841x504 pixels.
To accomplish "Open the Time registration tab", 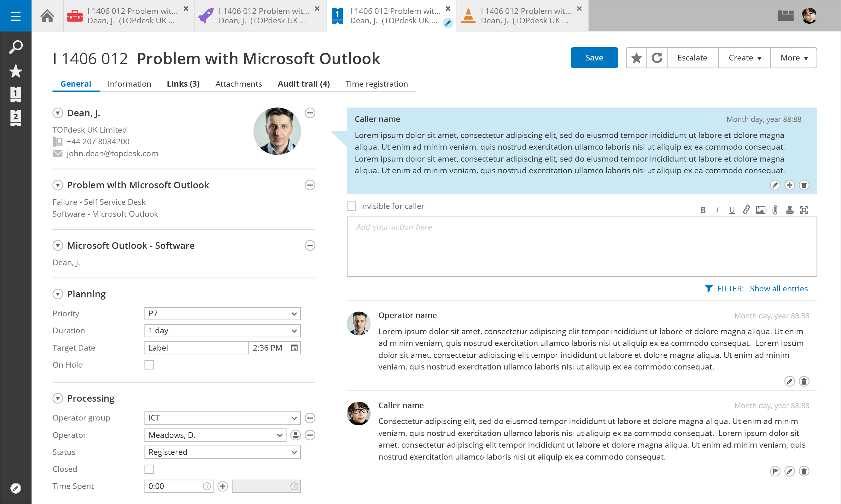I will 376,84.
